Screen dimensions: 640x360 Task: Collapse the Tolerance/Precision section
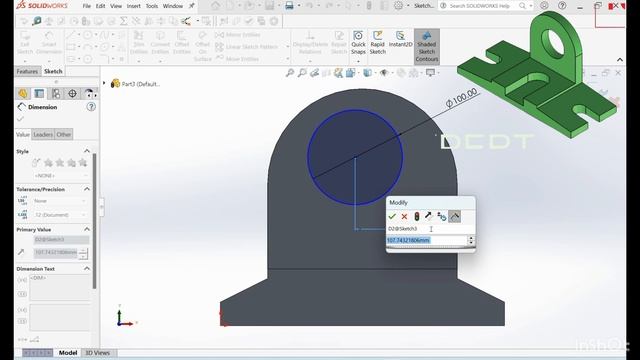pyautogui.click(x=87, y=189)
